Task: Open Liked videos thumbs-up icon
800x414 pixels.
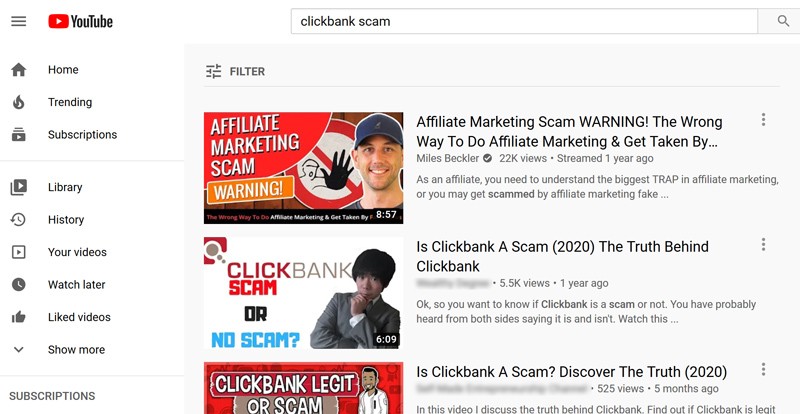Action: (x=19, y=317)
